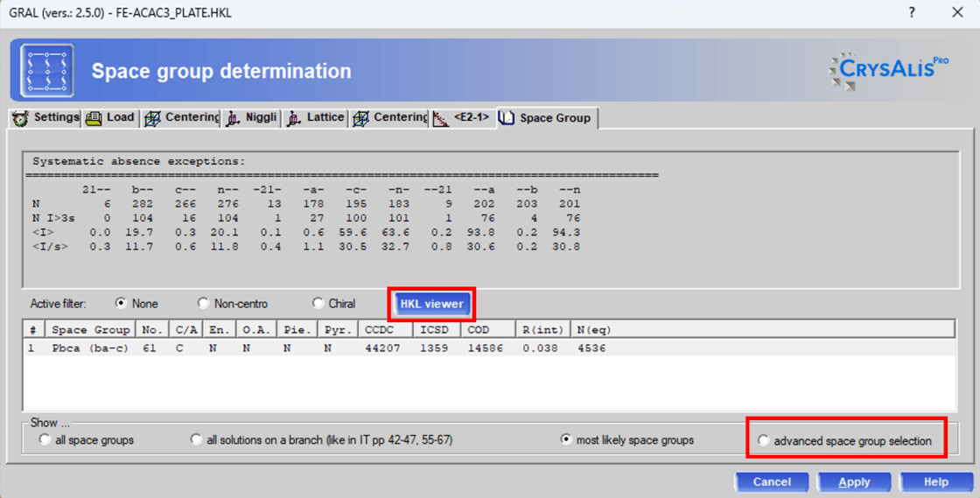This screenshot has width=980, height=498.
Task: Click the <E2-1> tab icon
Action: (x=442, y=118)
